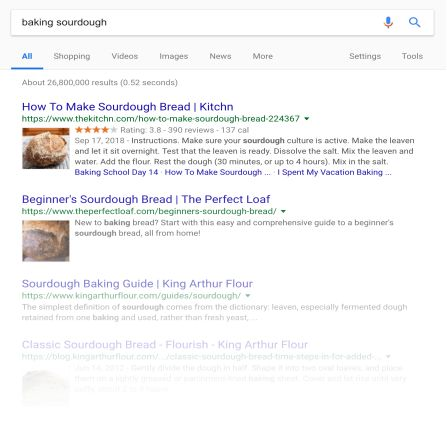Open search Tools options
The height and width of the screenshot is (426, 447).
click(412, 56)
